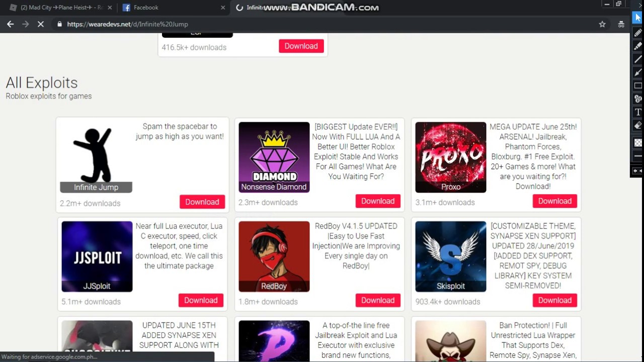Select the Bandicam cursor pointer tool

tap(638, 18)
